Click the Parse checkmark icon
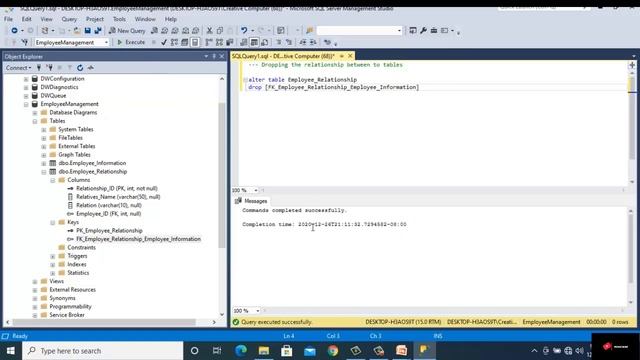640x360 pixels. [x=164, y=42]
